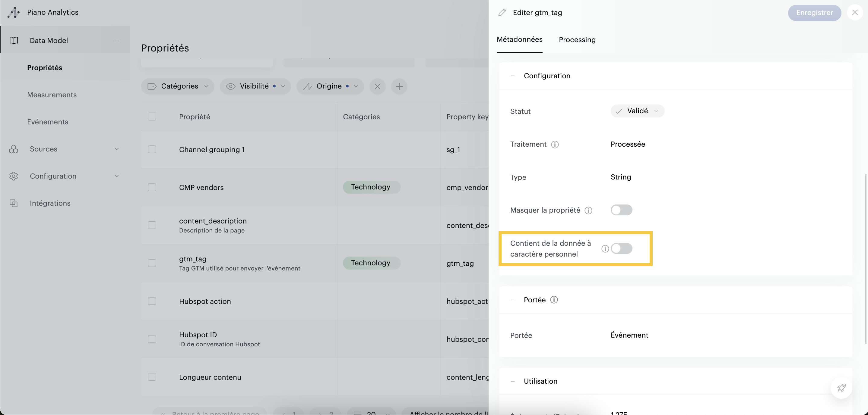Open the Validé status dropdown

[637, 111]
